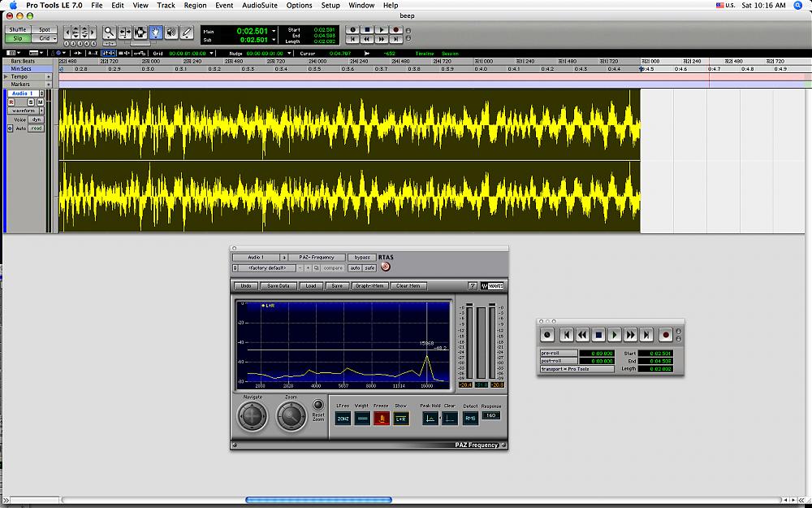
Task: Open the Main time scale dropdown arrow
Action: coord(274,31)
